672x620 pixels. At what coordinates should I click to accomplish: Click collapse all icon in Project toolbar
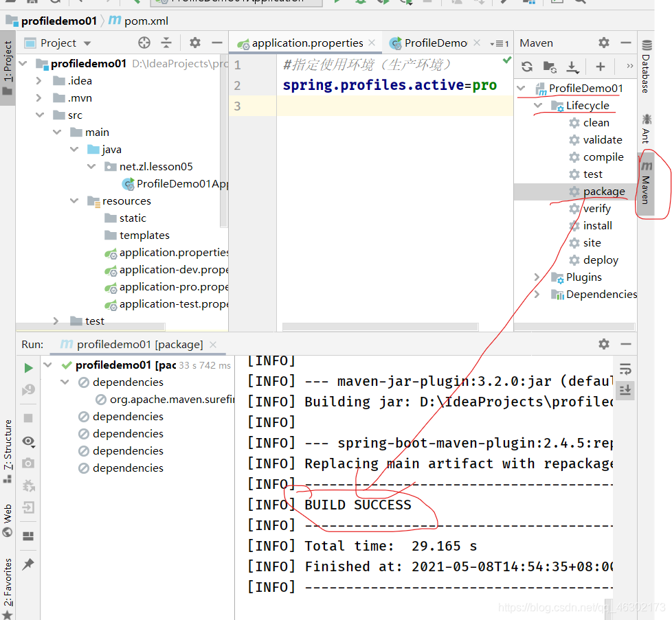166,43
